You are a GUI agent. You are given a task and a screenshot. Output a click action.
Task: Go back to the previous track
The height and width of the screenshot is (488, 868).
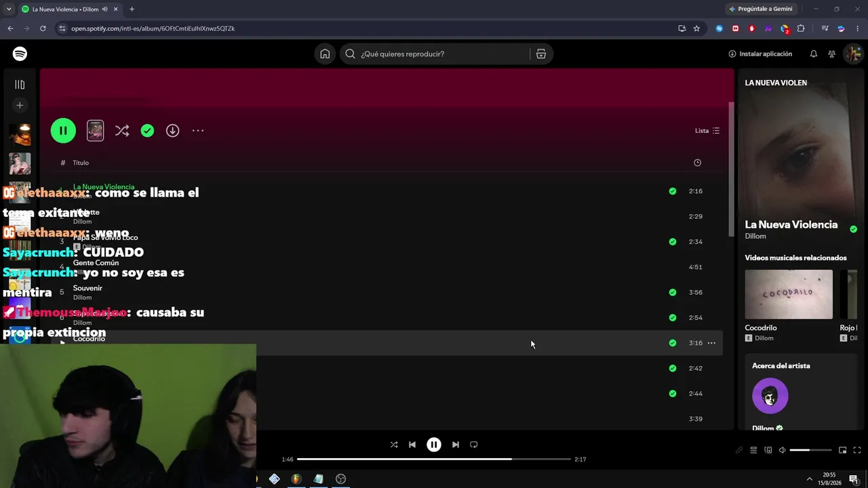412,445
